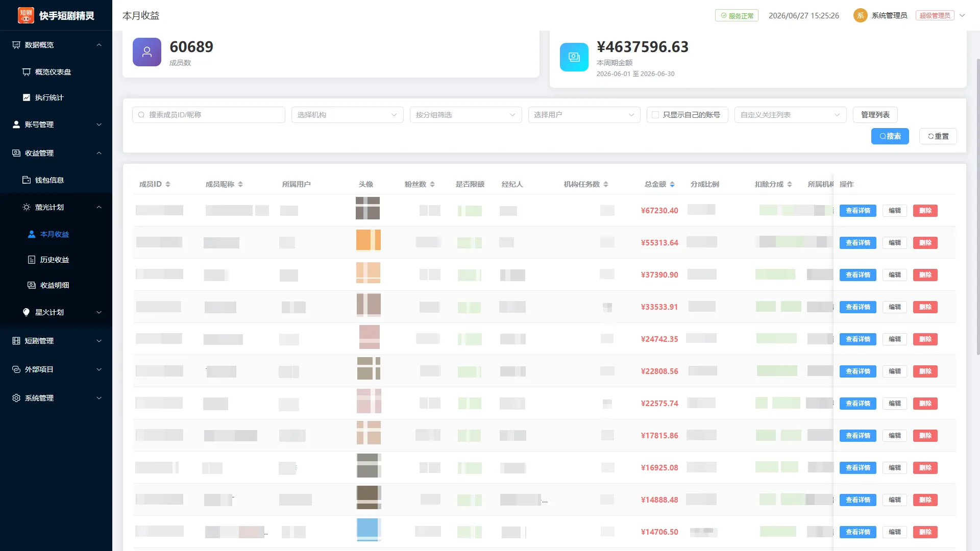Click the 执行统计 chart icon
The height and width of the screenshot is (551, 980).
click(x=27, y=97)
